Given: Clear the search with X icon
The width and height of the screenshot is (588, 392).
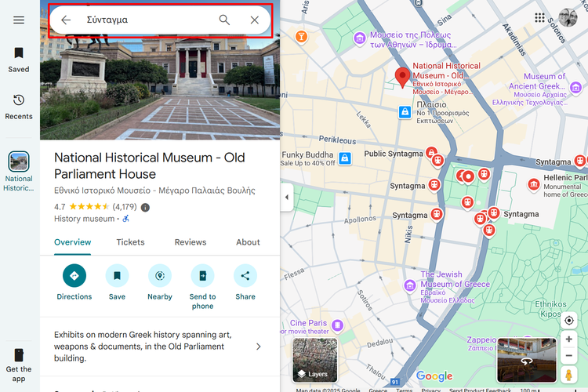Looking at the screenshot, I should click(255, 20).
